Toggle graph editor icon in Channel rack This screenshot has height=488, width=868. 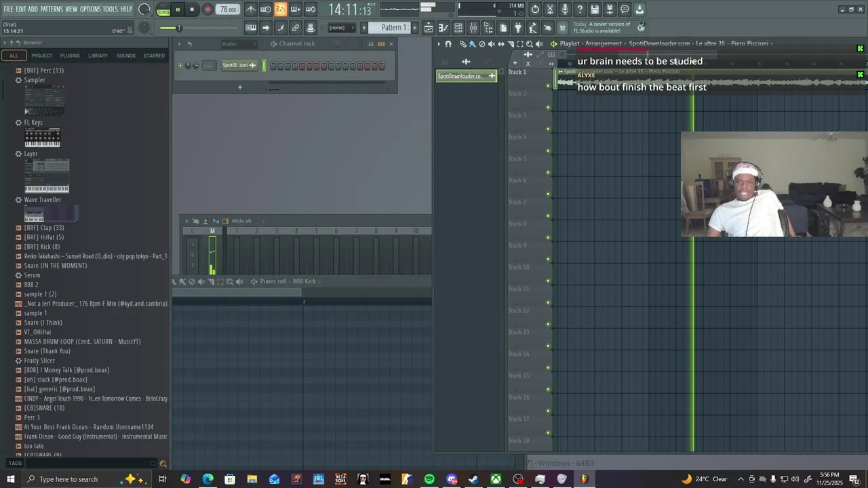371,44
